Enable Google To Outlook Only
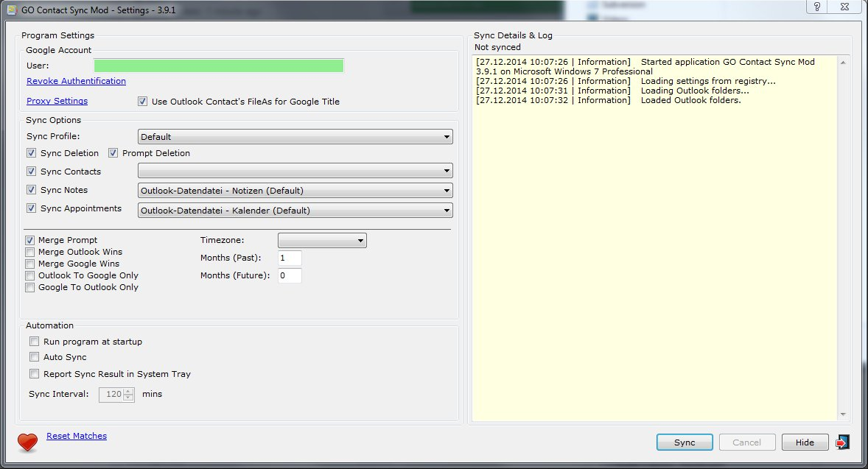The width and height of the screenshot is (868, 469). (30, 287)
